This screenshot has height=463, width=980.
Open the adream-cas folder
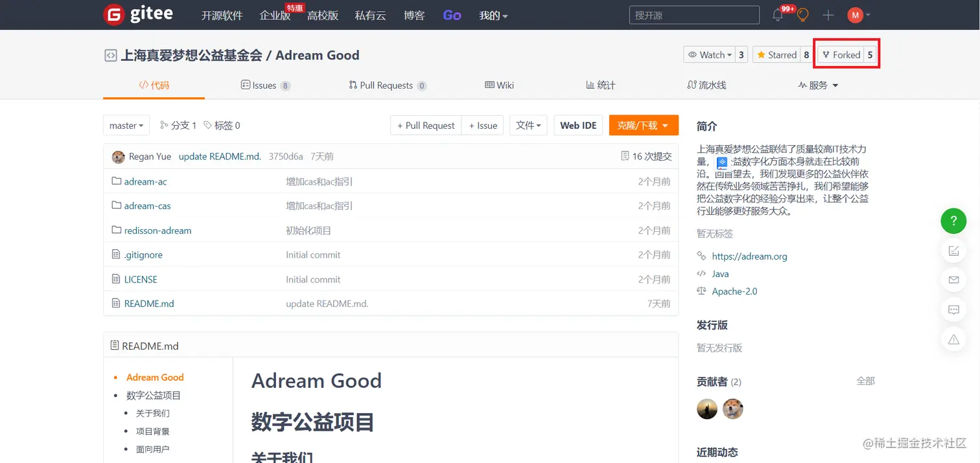click(148, 206)
